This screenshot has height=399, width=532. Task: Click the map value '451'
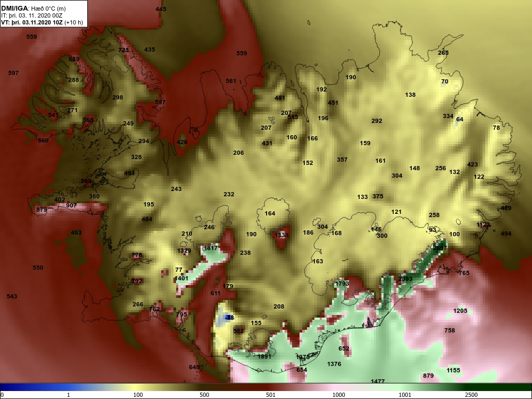(x=333, y=103)
